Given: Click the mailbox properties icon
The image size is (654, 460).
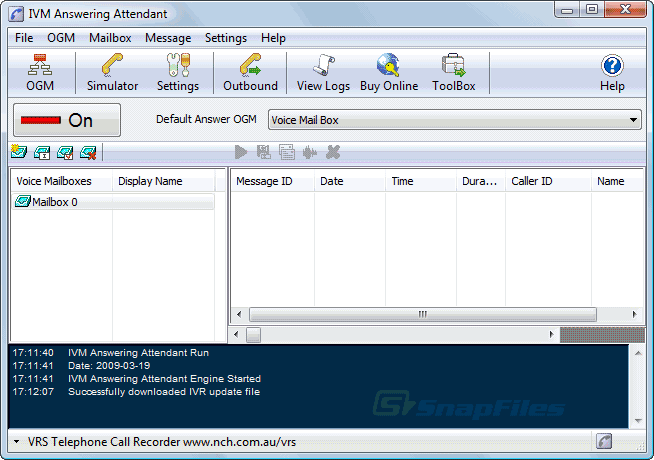Looking at the screenshot, I should [42, 153].
